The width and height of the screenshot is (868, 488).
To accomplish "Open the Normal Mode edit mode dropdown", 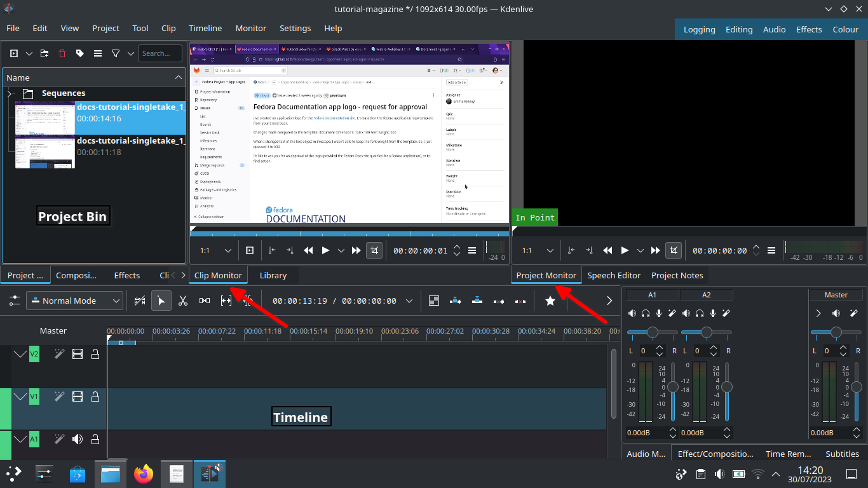I will (x=75, y=301).
